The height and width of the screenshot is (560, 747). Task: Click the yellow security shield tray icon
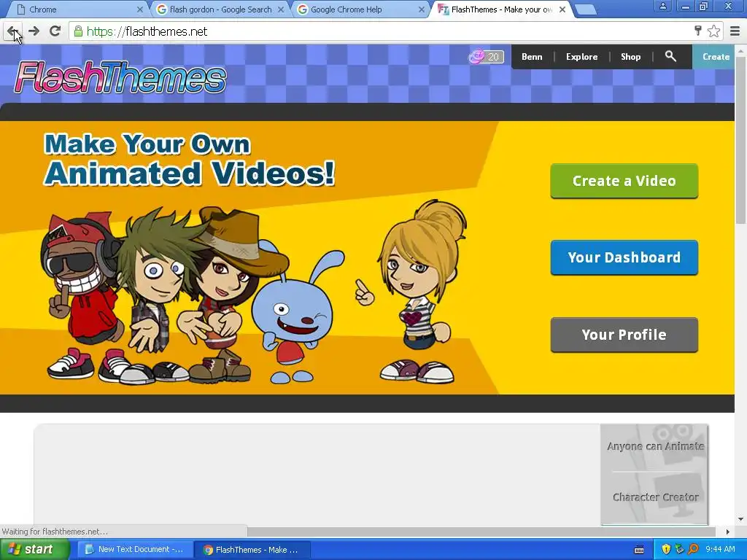click(x=667, y=550)
